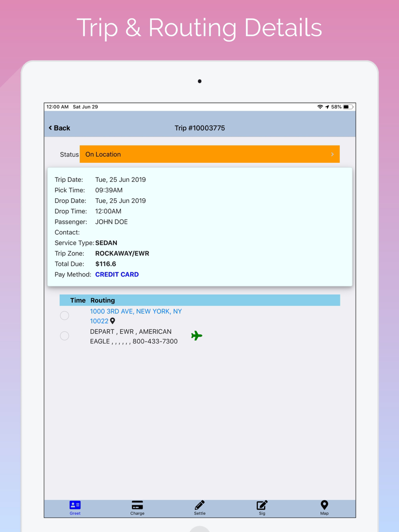
Task: Tap the passenger name JOHN DOE
Action: [x=111, y=222]
